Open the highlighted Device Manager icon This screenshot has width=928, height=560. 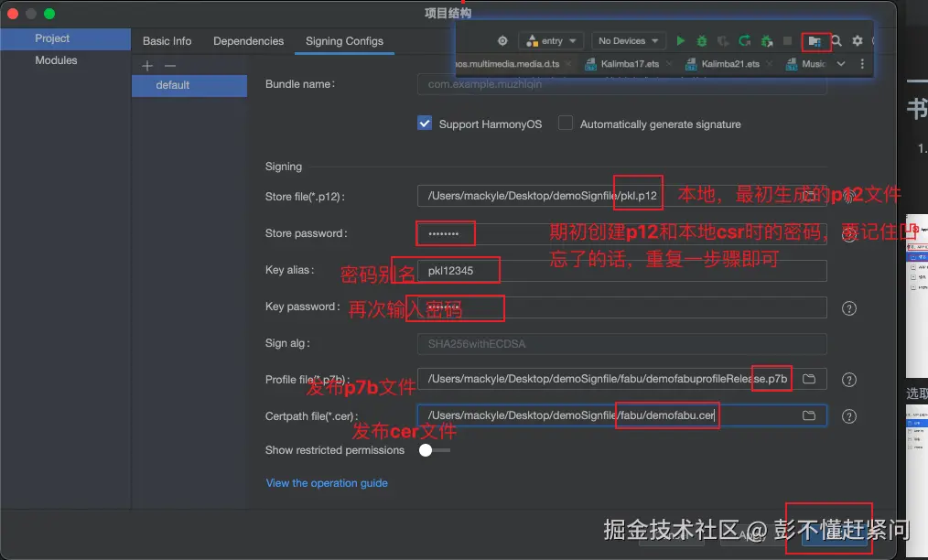815,41
